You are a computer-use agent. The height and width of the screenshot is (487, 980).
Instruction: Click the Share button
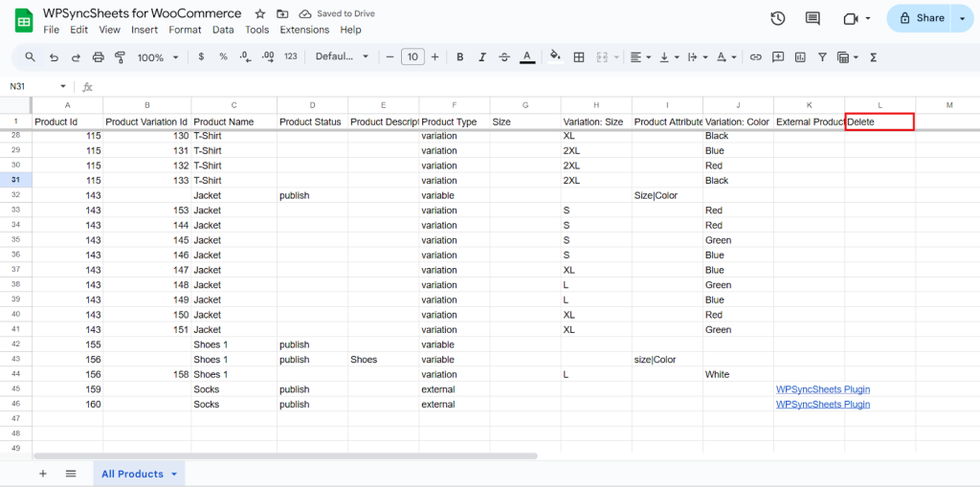(x=922, y=18)
